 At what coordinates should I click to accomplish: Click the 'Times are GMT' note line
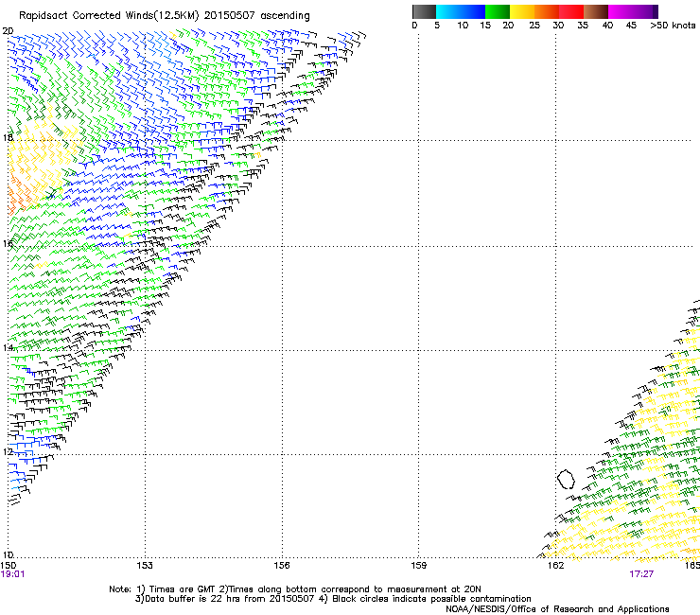click(x=295, y=589)
